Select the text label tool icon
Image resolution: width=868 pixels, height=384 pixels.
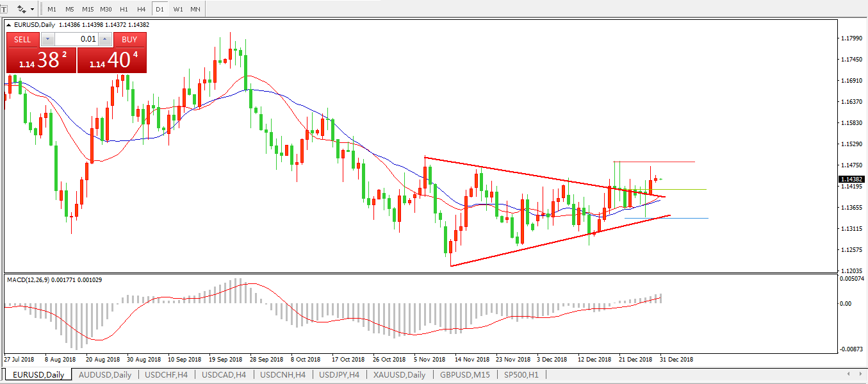tap(3, 9)
